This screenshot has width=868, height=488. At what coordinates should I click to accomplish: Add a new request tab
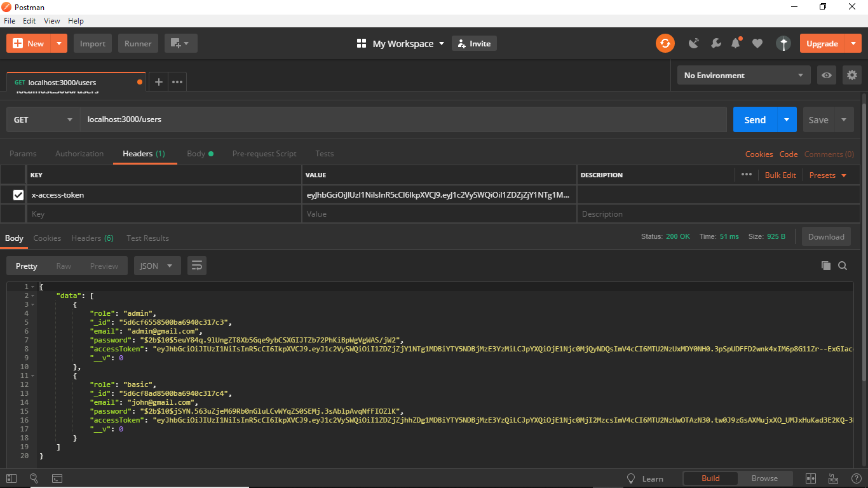159,81
